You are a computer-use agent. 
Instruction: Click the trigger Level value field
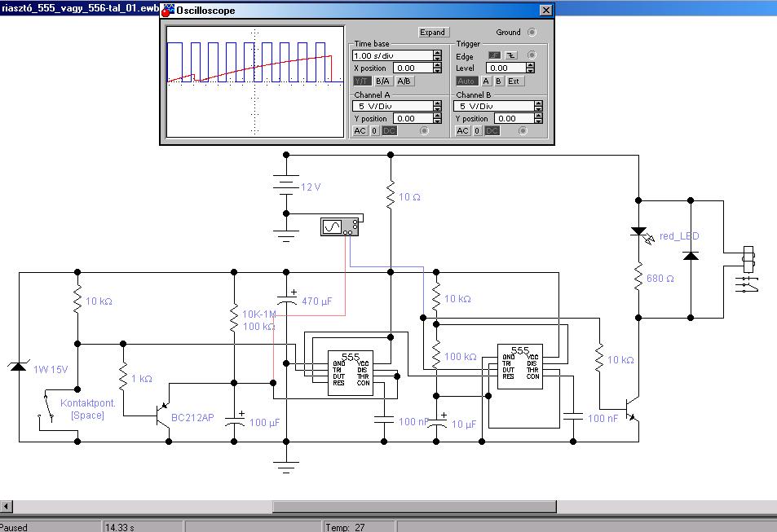click(506, 68)
